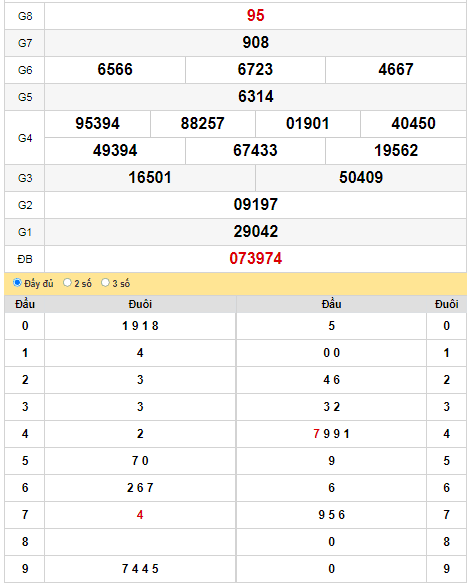The image size is (471, 588).
Task: Click the G2 result 09197
Action: 255,205
